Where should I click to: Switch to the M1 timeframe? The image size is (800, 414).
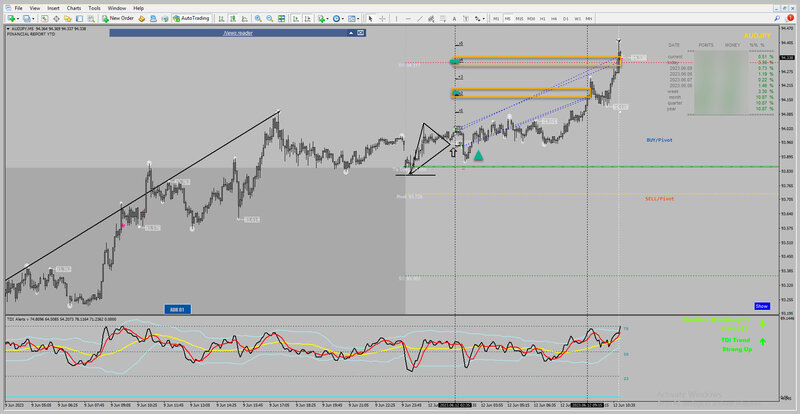[496, 18]
